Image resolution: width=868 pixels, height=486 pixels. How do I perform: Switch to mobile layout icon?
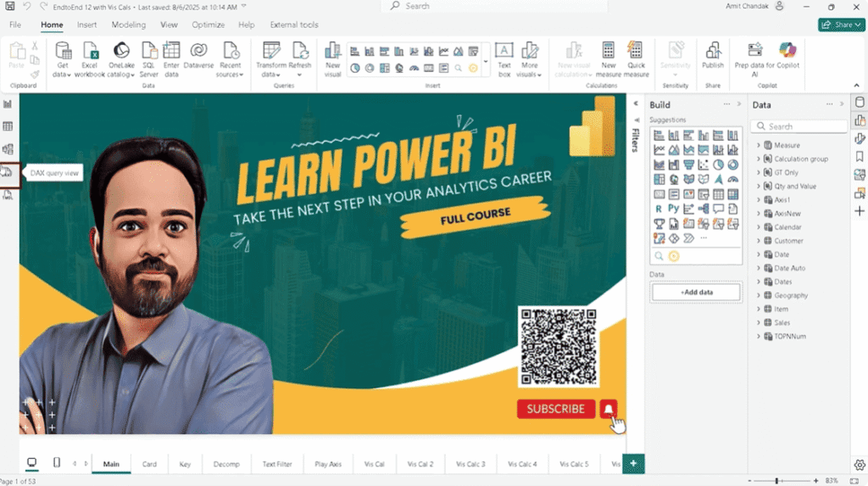pyautogui.click(x=57, y=462)
